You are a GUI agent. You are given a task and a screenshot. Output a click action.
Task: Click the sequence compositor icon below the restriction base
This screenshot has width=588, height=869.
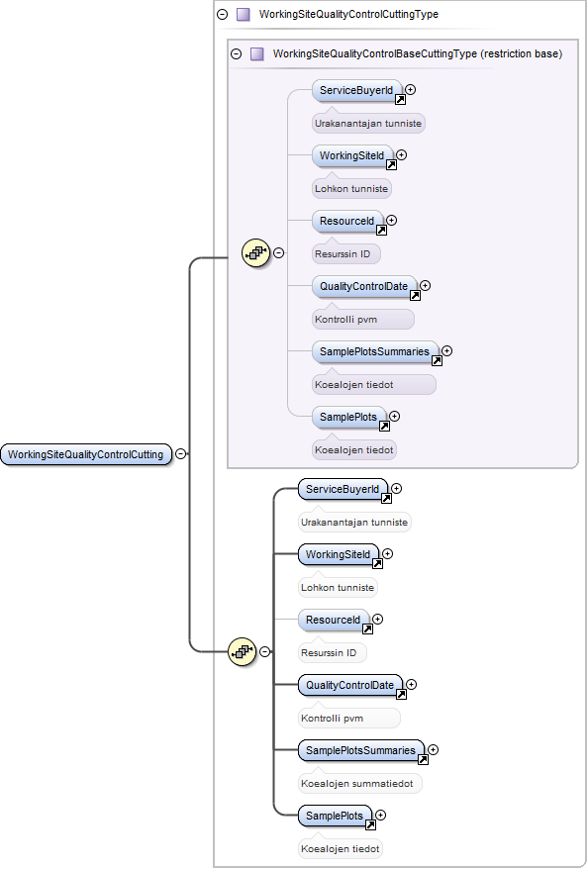point(243,651)
